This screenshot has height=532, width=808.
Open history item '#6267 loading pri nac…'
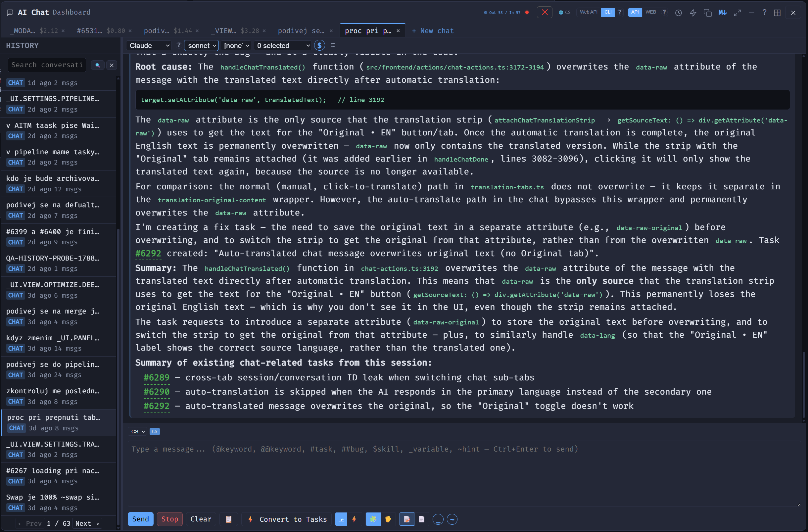(58, 476)
